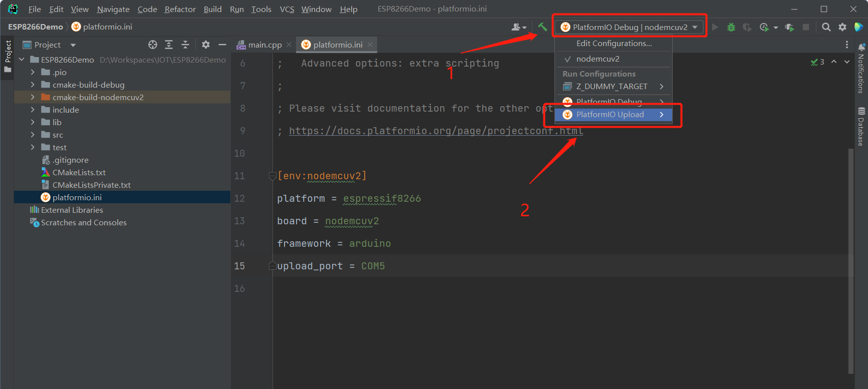
Task: Open Project panel options gear
Action: (x=206, y=45)
